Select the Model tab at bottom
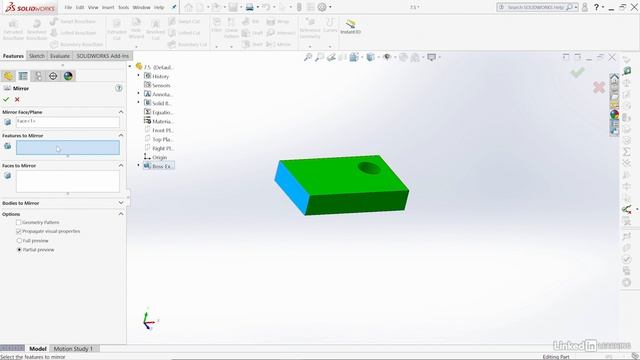Viewport: 640px width, 360px height. point(38,349)
